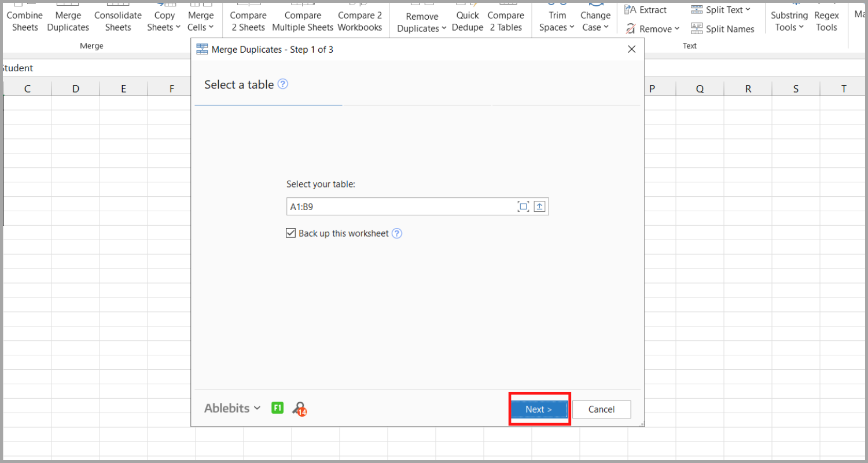Click help icon beside Back up this worksheet
868x463 pixels.
pyautogui.click(x=396, y=234)
